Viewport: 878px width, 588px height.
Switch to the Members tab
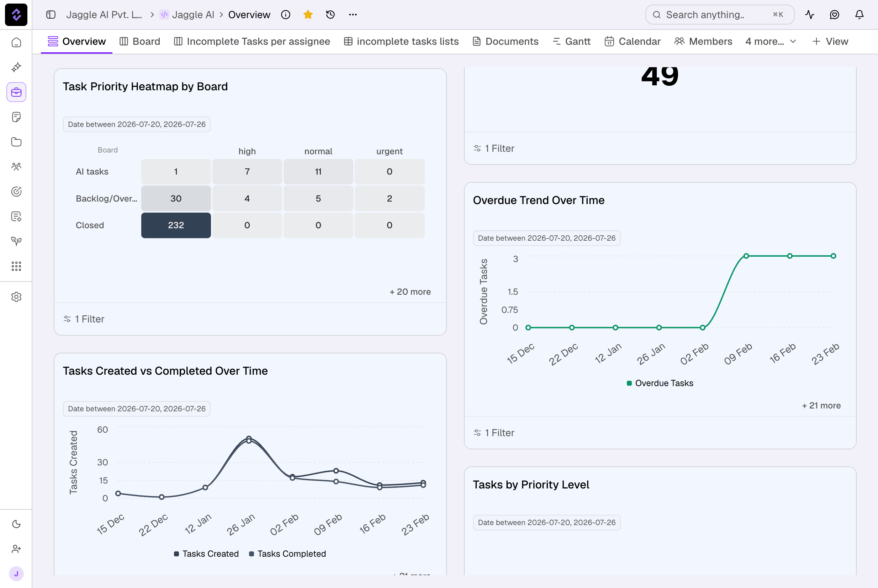pos(703,41)
